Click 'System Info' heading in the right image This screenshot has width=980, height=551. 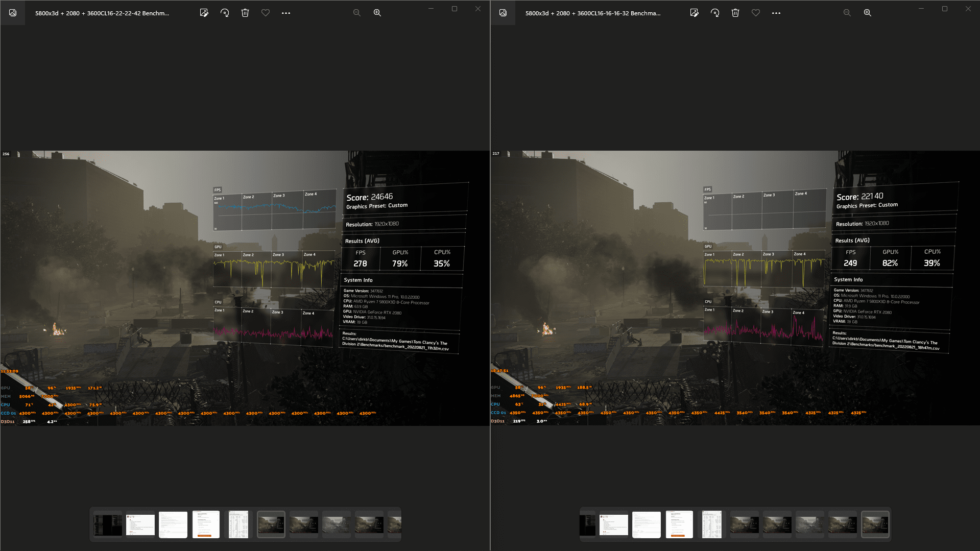coord(848,279)
